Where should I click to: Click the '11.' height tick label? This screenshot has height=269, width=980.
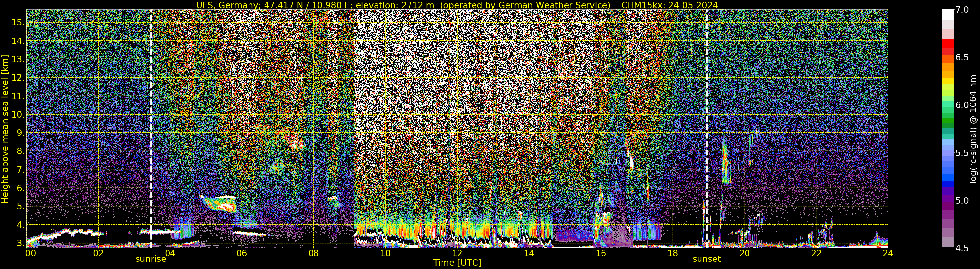pos(18,96)
